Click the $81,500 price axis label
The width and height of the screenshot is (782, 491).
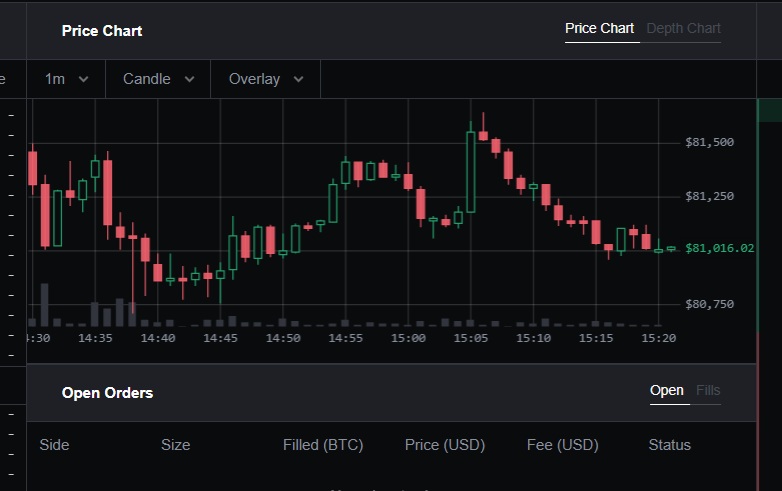point(709,142)
